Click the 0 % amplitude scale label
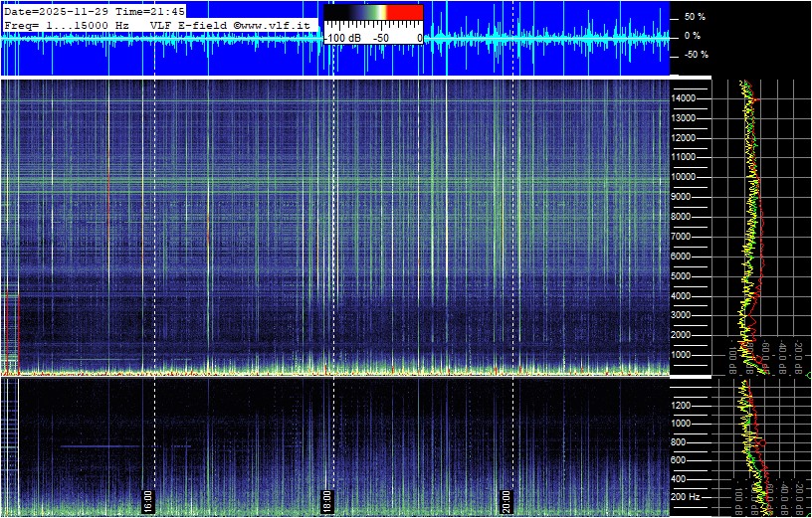Image resolution: width=812 pixels, height=518 pixels. click(x=694, y=36)
